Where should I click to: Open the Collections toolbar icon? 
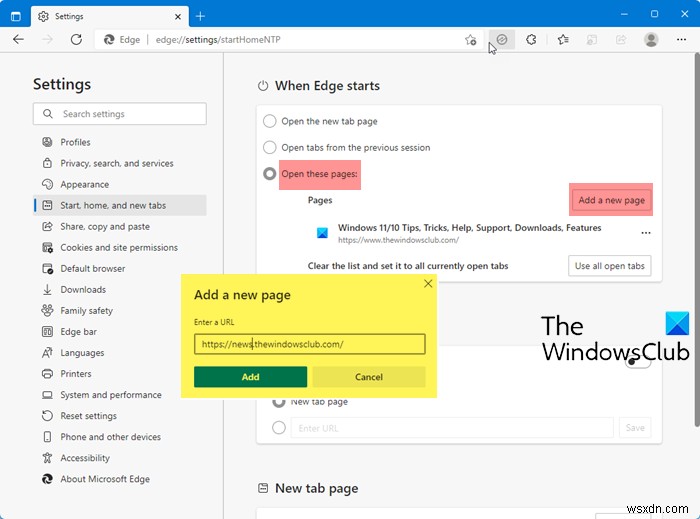[592, 40]
